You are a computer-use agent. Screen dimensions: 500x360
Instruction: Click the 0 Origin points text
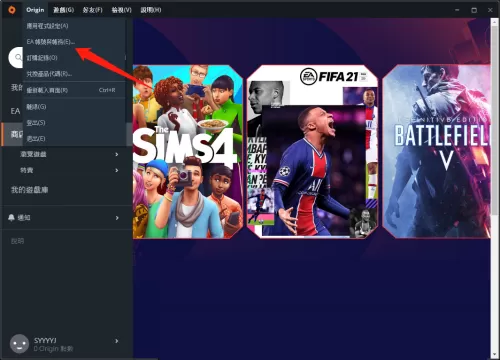(x=53, y=349)
